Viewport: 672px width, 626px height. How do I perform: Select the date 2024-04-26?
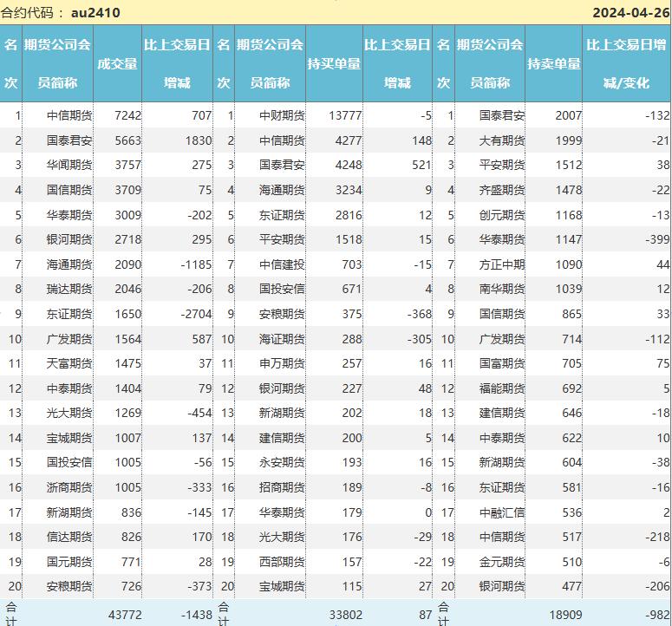(631, 12)
